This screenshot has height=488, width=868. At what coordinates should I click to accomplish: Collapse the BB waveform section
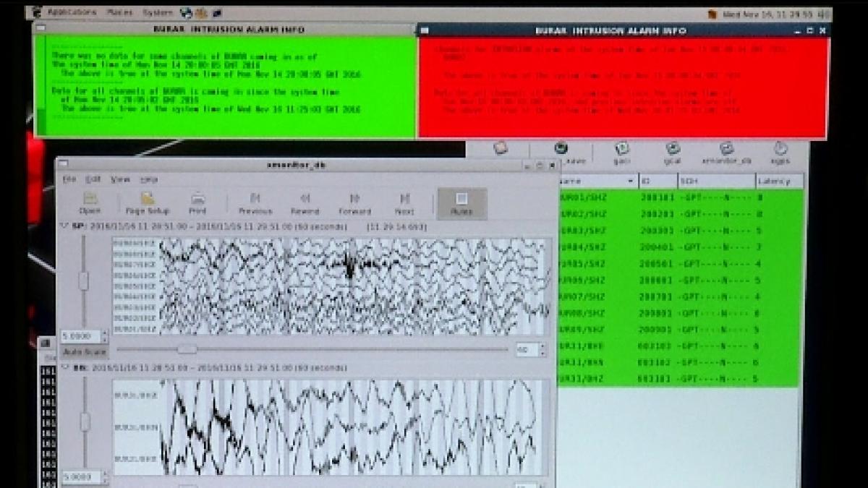pos(63,367)
